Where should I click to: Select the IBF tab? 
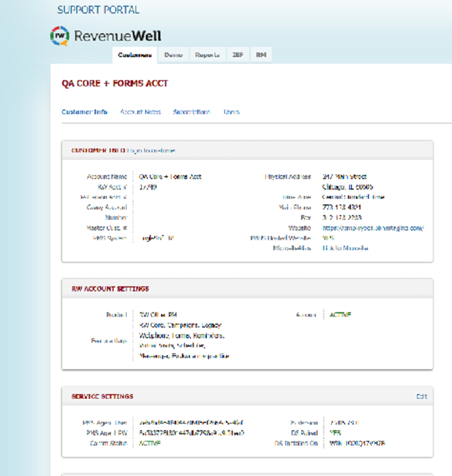238,55
